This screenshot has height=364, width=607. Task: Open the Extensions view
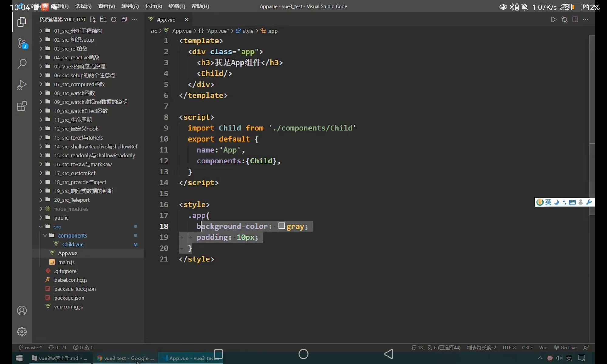pos(22,106)
